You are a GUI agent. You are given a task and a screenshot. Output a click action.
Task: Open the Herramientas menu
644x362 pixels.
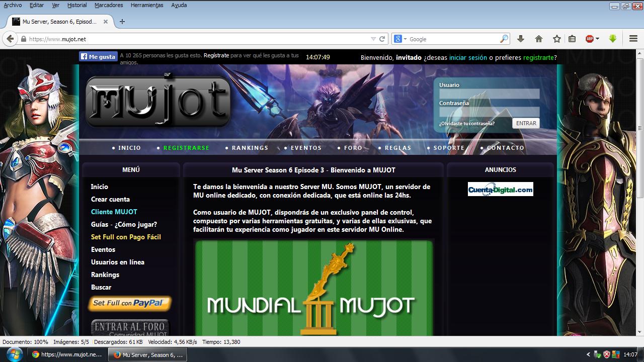(147, 5)
